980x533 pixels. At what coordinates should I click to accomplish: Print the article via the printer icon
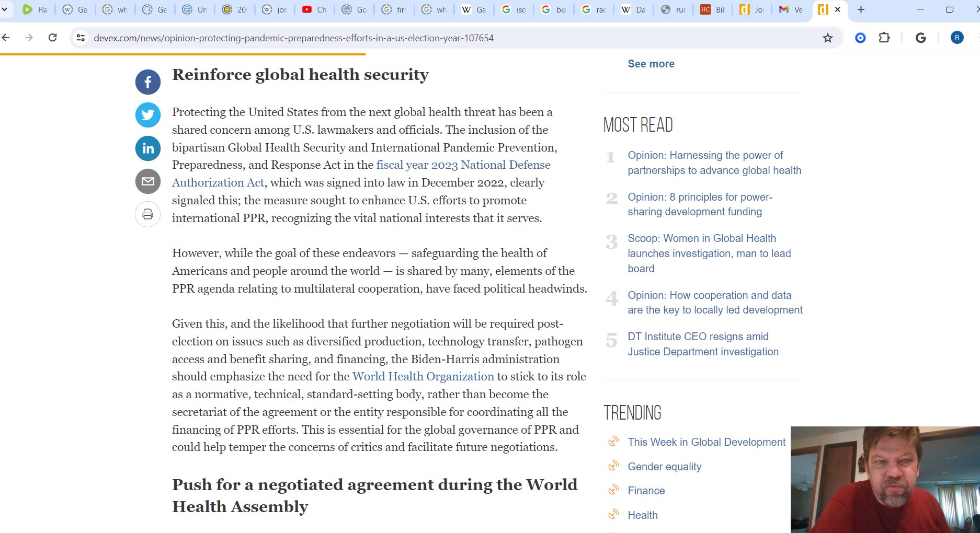point(147,214)
